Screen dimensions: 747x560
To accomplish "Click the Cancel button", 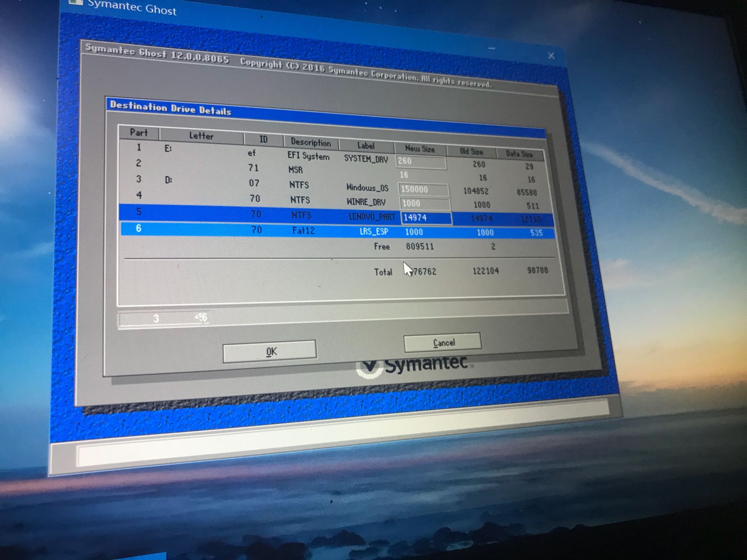I will point(443,342).
